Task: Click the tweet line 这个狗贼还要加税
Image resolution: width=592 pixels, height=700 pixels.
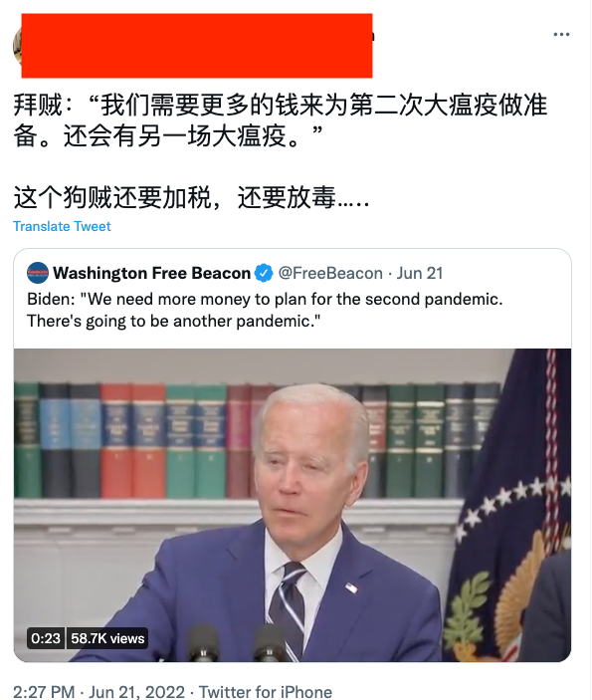Action: tap(191, 197)
